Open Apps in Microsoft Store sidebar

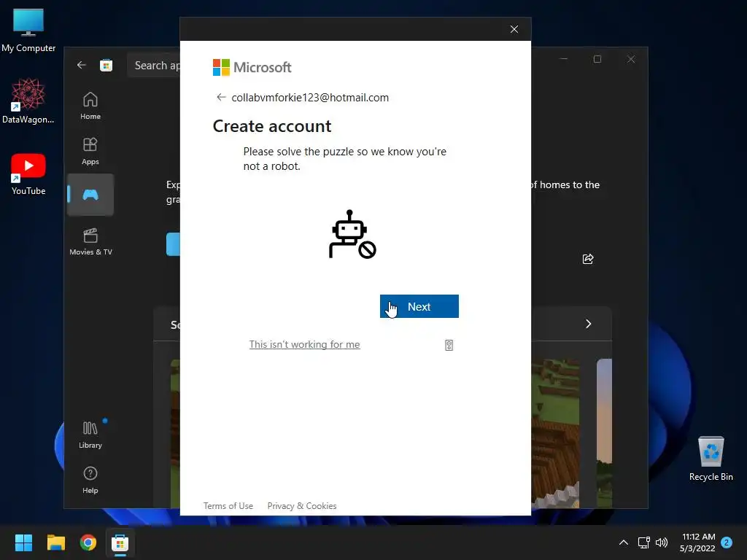90,151
